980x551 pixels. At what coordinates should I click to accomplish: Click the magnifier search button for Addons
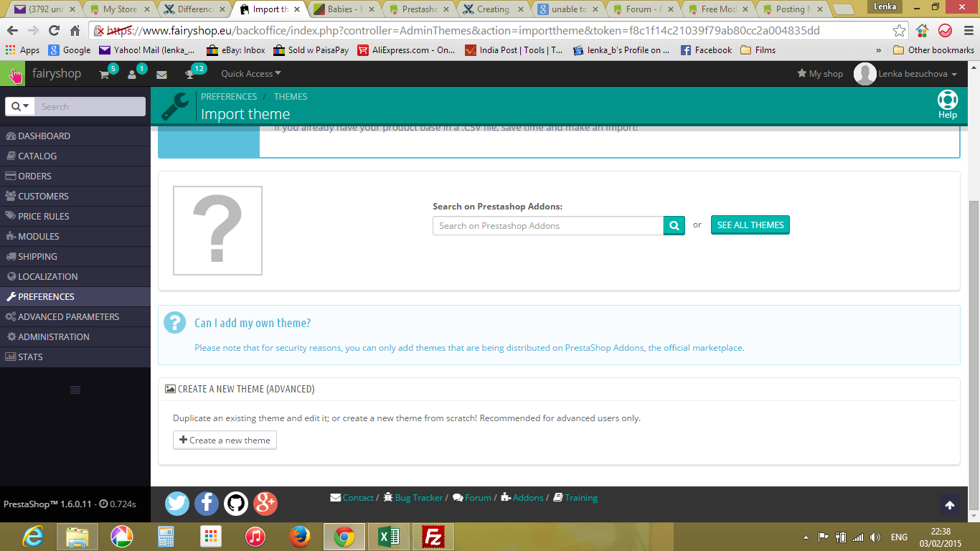(674, 225)
